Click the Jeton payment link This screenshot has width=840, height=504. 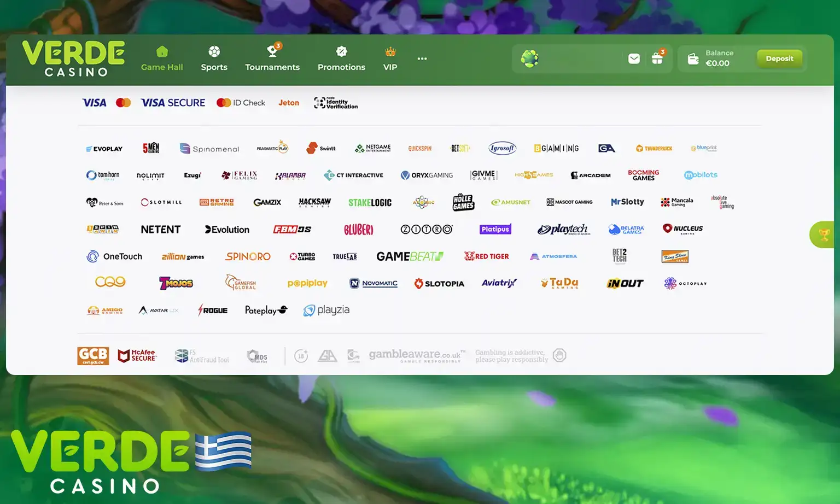[289, 103]
